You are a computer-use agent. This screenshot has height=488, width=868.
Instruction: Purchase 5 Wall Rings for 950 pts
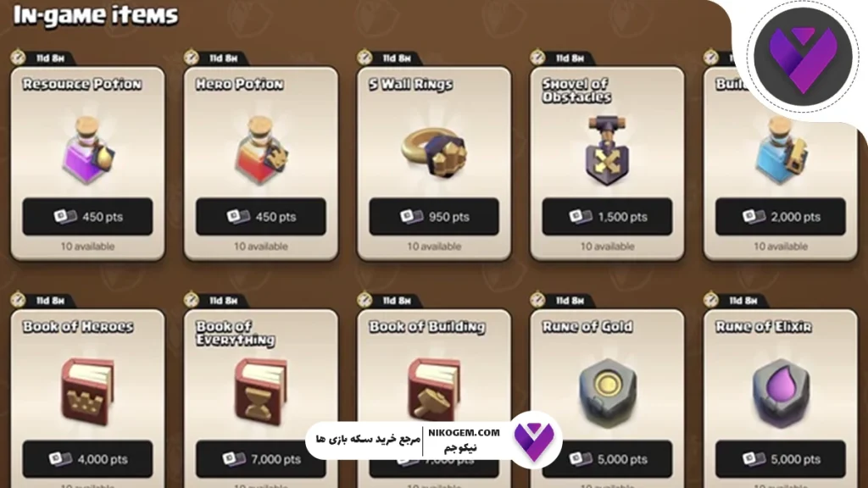[434, 216]
